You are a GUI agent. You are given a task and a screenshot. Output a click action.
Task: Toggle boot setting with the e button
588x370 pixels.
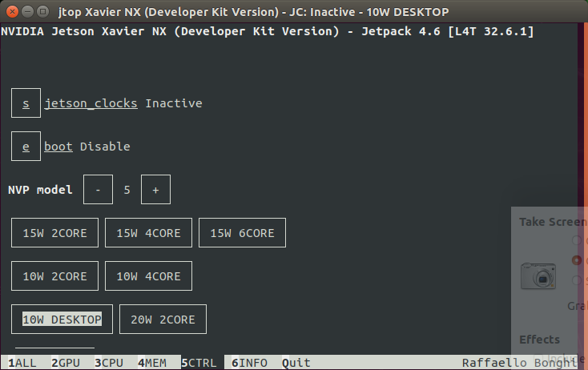(26, 147)
